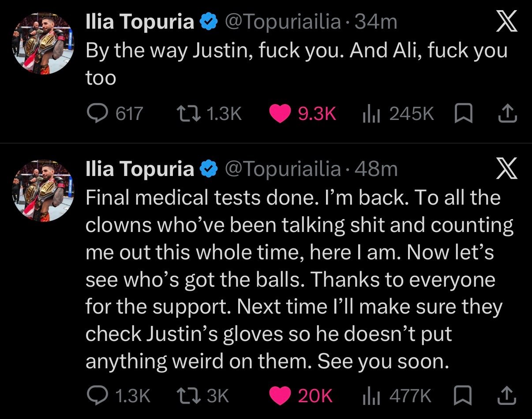Viewport: 532px width, 419px height.
Task: Unlike the tweet with 20K likes
Action: [300, 396]
